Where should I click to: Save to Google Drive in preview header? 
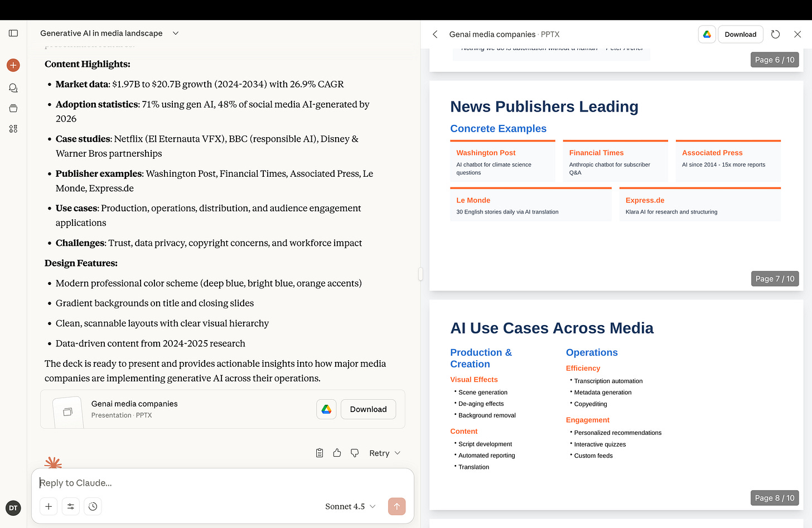707,35
